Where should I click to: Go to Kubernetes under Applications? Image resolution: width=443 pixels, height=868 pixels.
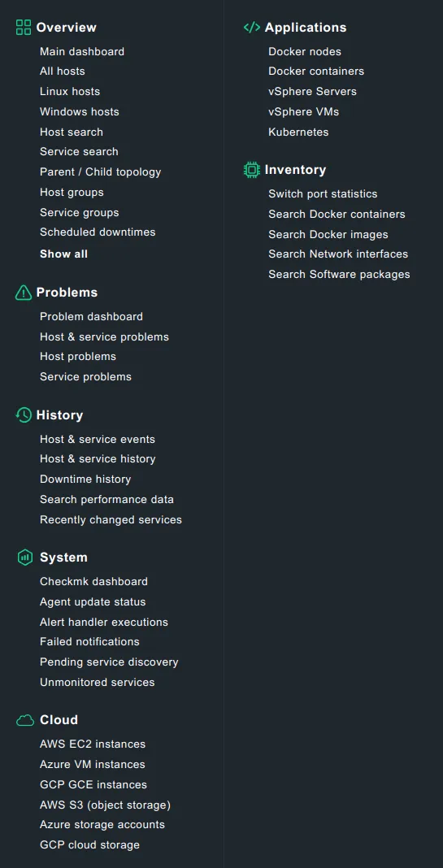pyautogui.click(x=298, y=132)
